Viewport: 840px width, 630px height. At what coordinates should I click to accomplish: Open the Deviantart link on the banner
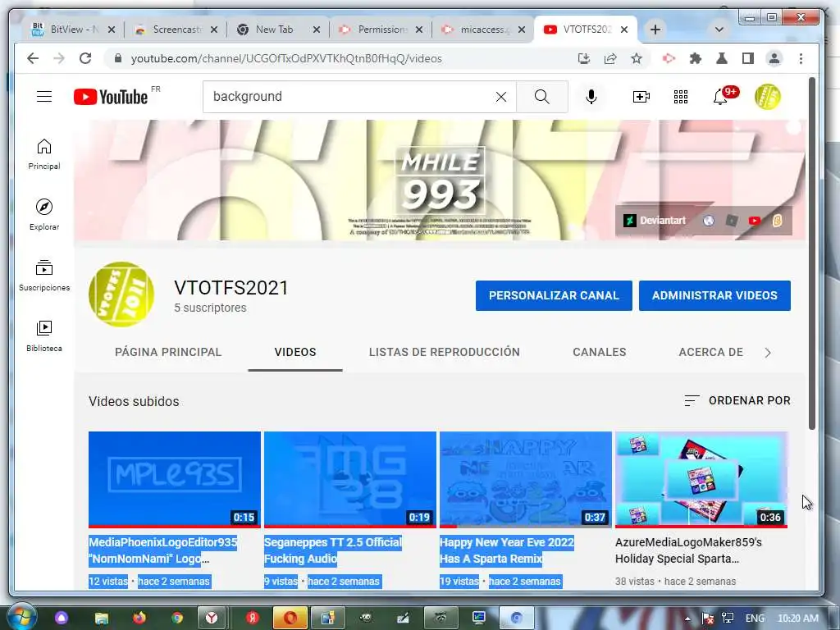tap(655, 220)
